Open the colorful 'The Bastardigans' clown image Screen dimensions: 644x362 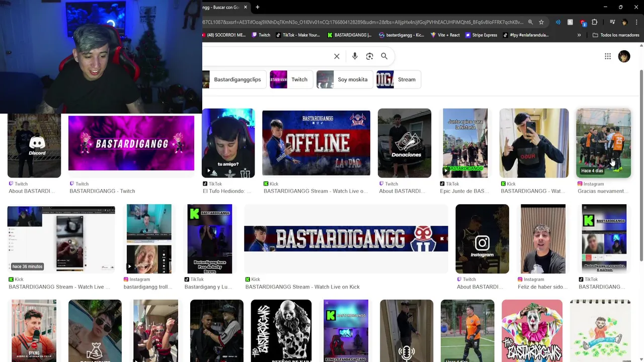click(532, 331)
